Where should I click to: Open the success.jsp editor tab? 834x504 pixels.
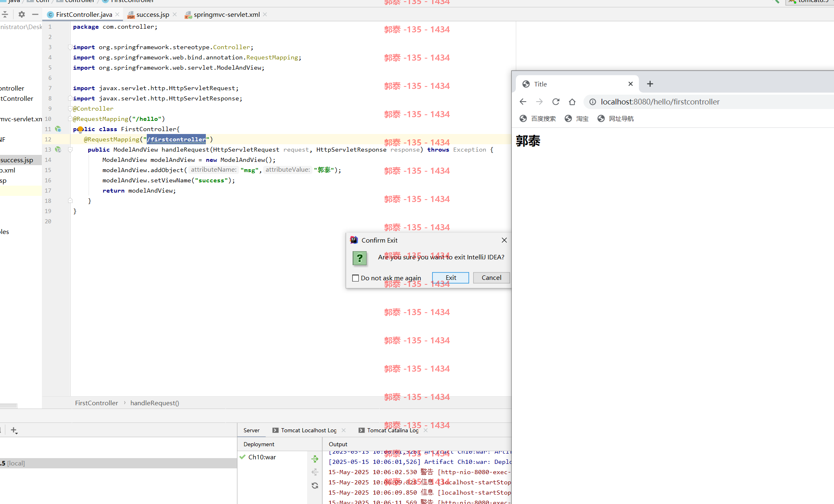pyautogui.click(x=153, y=14)
